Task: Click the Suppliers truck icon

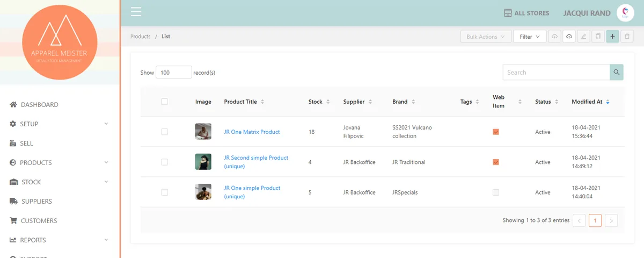Action: [x=13, y=201]
